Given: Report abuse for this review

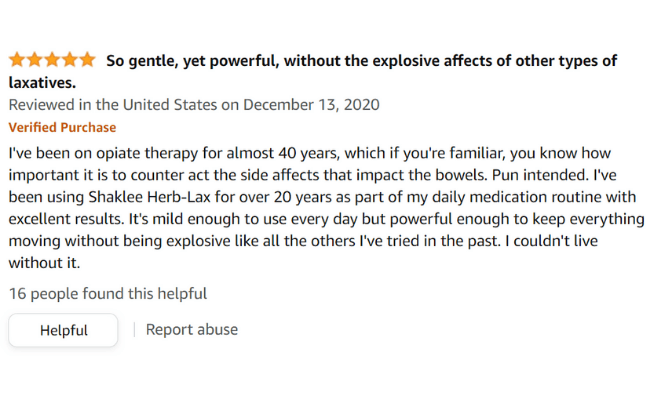Looking at the screenshot, I should pos(192,330).
